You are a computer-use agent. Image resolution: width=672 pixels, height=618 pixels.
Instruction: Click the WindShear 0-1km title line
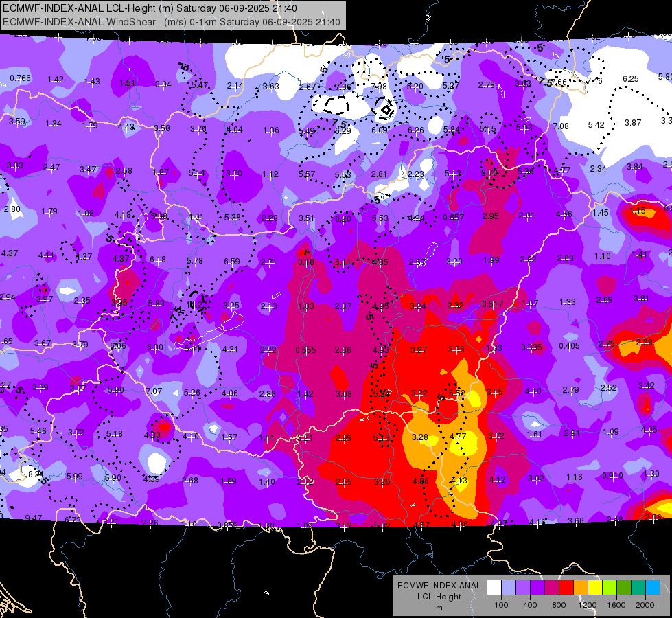[172, 22]
